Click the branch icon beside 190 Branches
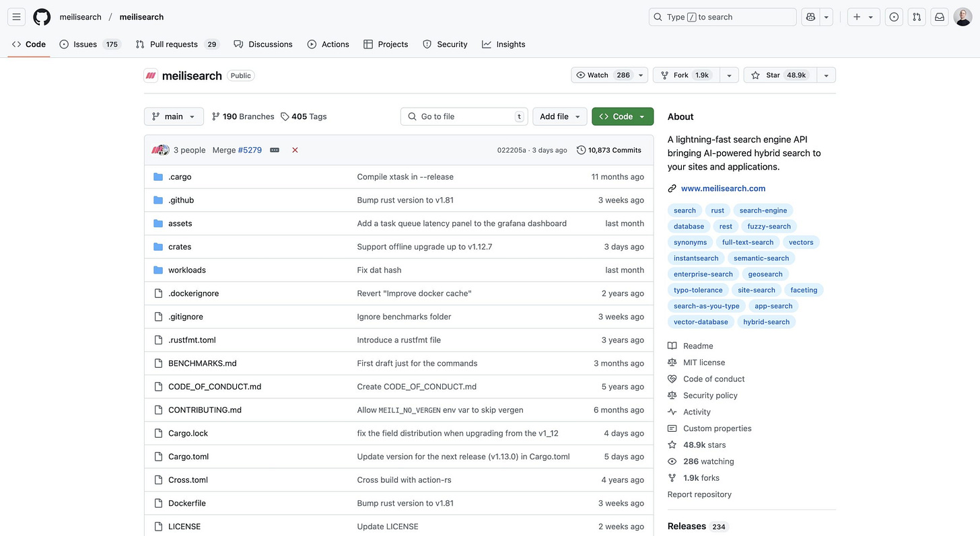This screenshot has width=980, height=536. pyautogui.click(x=216, y=116)
